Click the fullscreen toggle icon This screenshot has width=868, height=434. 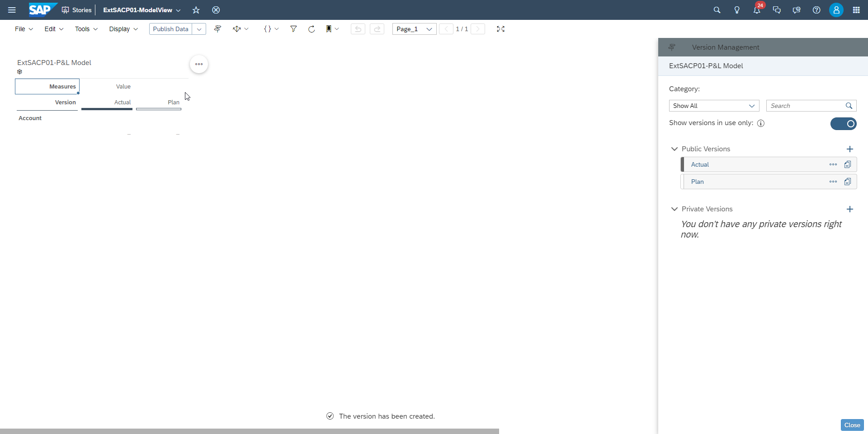point(500,29)
